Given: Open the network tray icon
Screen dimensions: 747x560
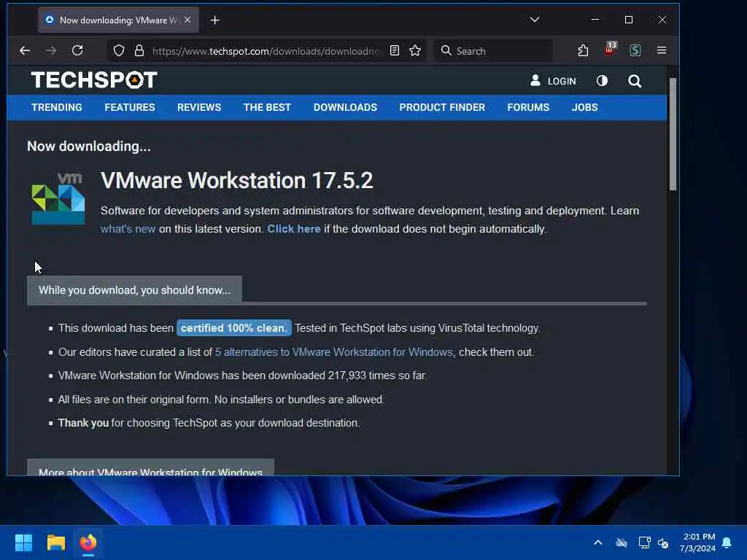Looking at the screenshot, I should pos(644,542).
